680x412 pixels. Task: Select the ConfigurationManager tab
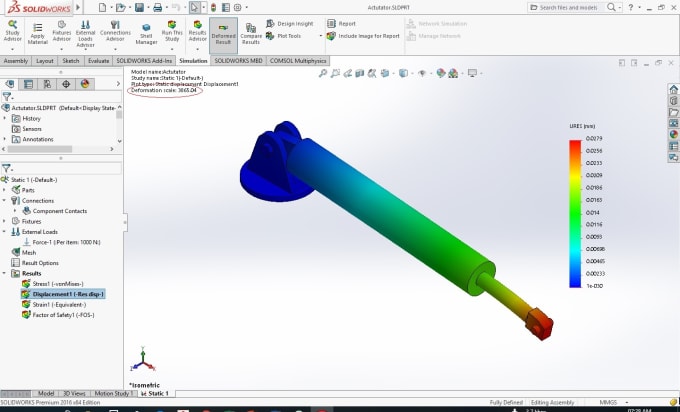click(47, 84)
